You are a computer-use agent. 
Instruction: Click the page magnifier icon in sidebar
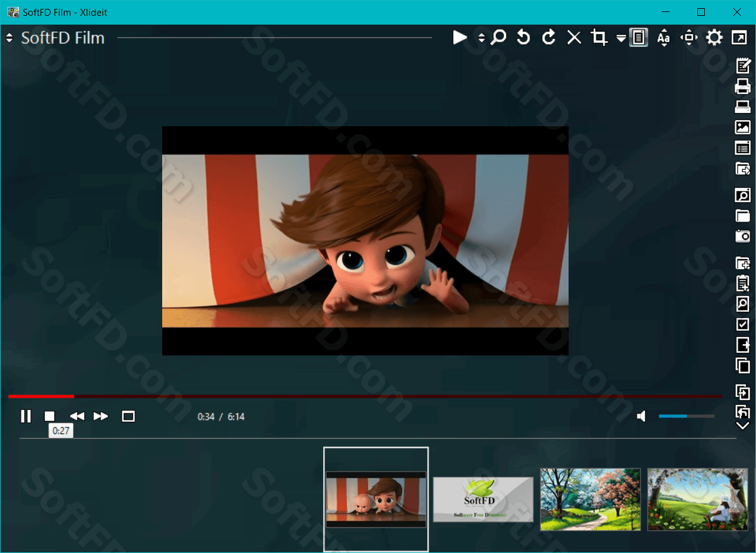tap(743, 304)
